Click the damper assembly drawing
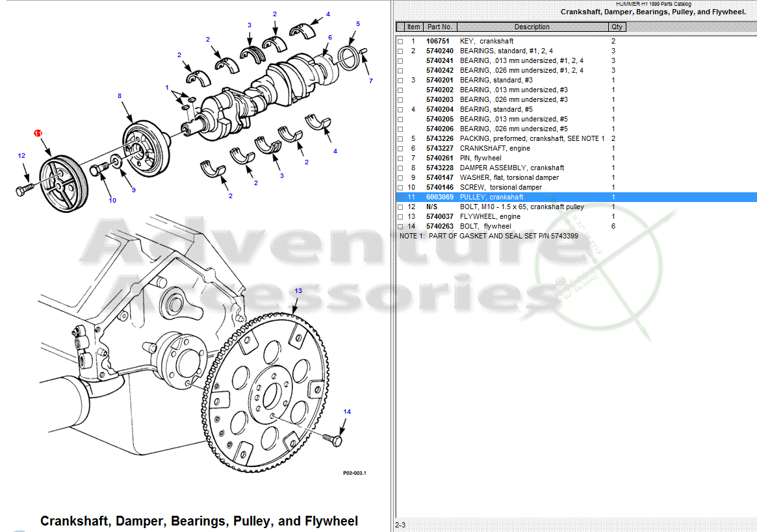This screenshot has width=757, height=532. tap(146, 148)
